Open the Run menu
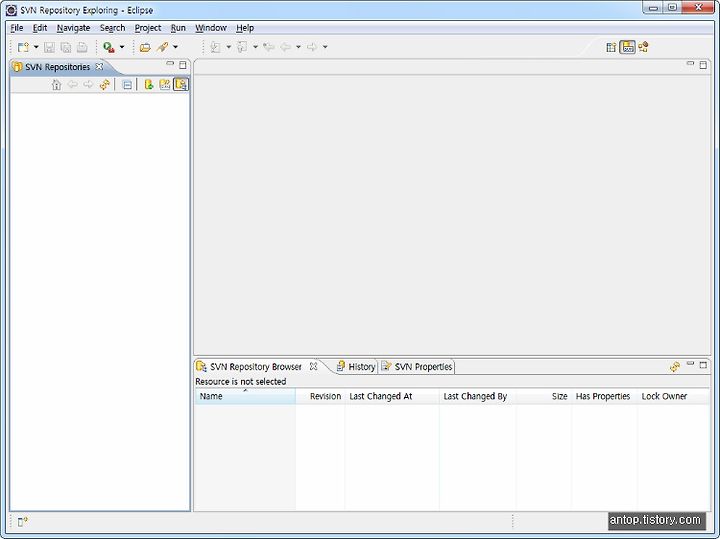Screen dimensions: 720x539 pyautogui.click(x=178, y=28)
